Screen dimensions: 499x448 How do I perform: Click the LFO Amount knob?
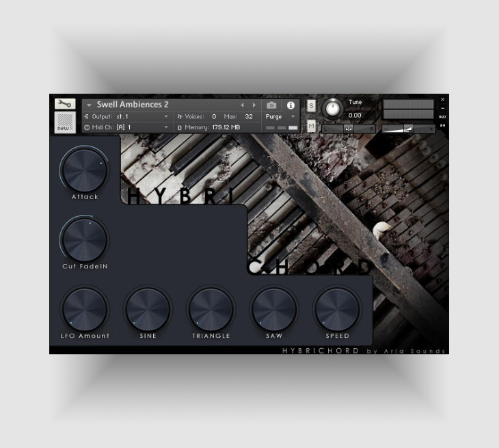84,308
